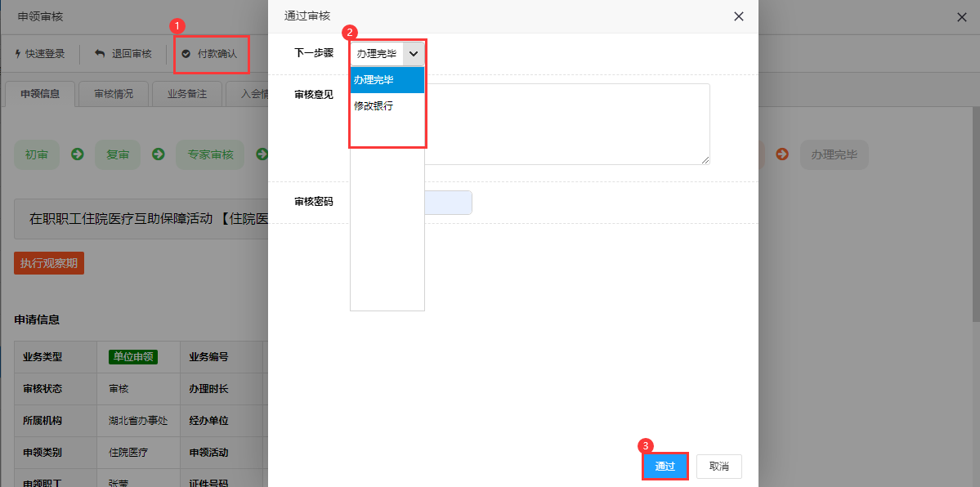Close the 申领审核 window with X
The width and height of the screenshot is (980, 487).
tap(962, 17)
